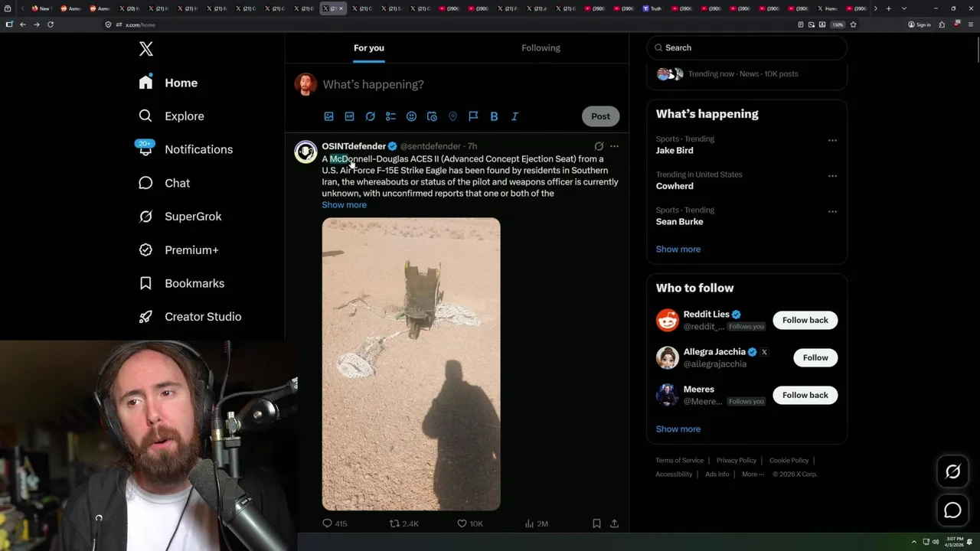Click the flag icon in compose toolbar
The width and height of the screenshot is (980, 551).
click(x=473, y=116)
